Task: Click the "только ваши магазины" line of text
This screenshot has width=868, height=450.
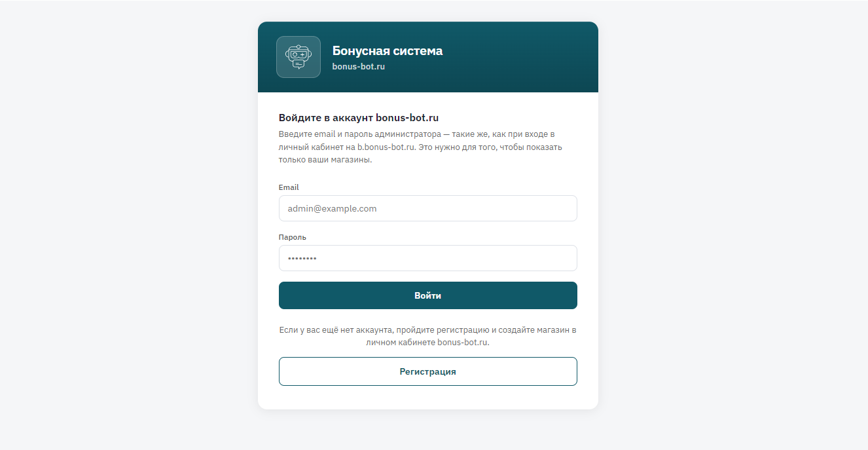Action: 325,160
